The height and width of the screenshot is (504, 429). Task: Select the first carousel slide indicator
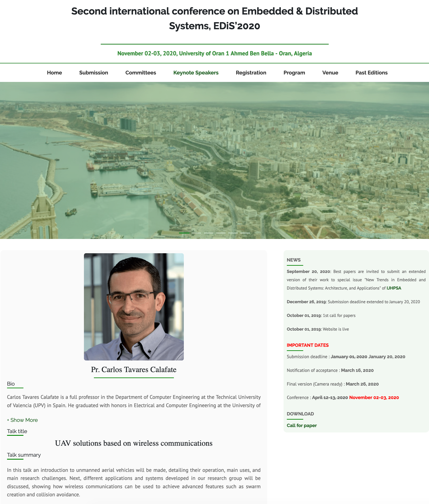pyautogui.click(x=184, y=233)
